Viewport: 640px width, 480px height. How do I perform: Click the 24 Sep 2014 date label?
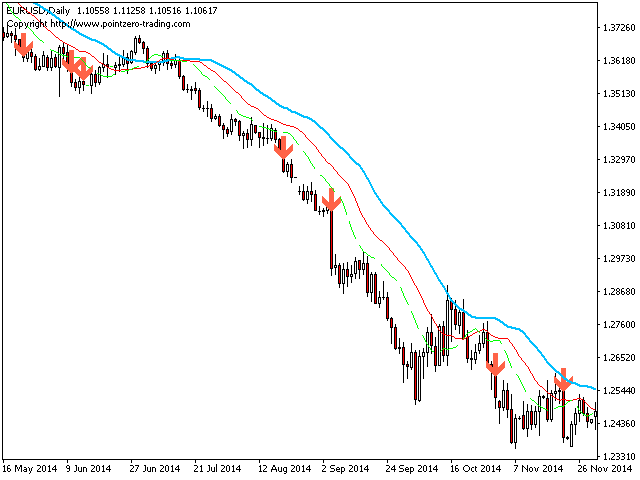coord(413,467)
